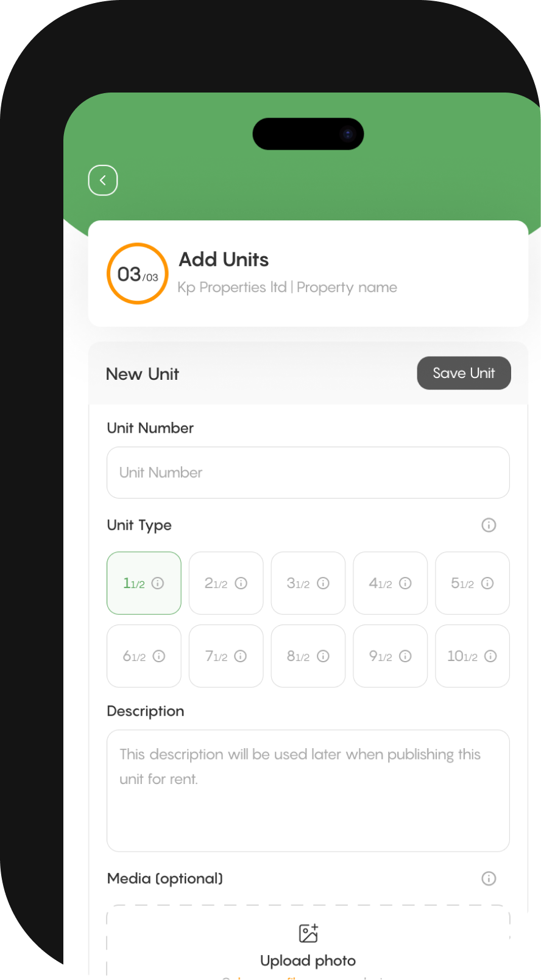Click the Save Unit button
This screenshot has height=980, width=541.
click(x=464, y=373)
